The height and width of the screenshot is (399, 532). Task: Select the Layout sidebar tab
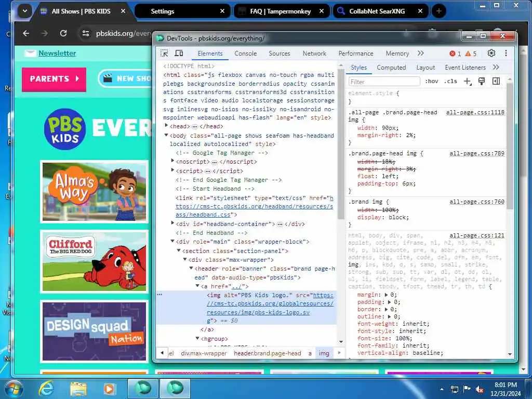pos(425,68)
